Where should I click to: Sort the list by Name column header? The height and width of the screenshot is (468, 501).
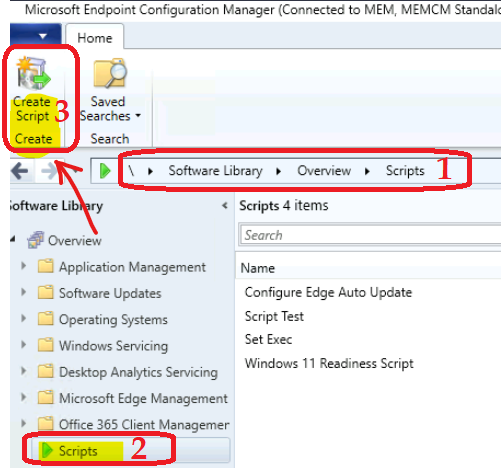coord(258,268)
